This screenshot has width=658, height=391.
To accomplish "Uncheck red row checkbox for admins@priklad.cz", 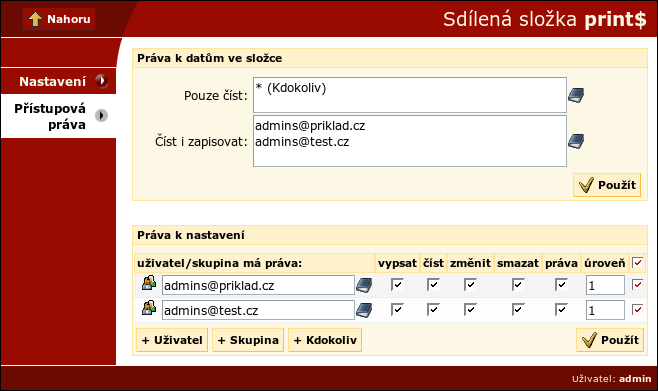I will (x=637, y=285).
